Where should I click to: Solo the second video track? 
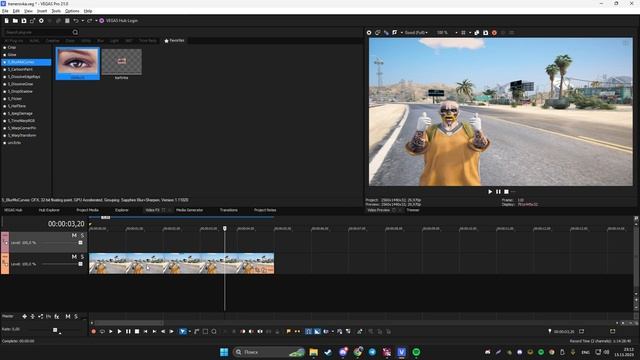pyautogui.click(x=82, y=257)
